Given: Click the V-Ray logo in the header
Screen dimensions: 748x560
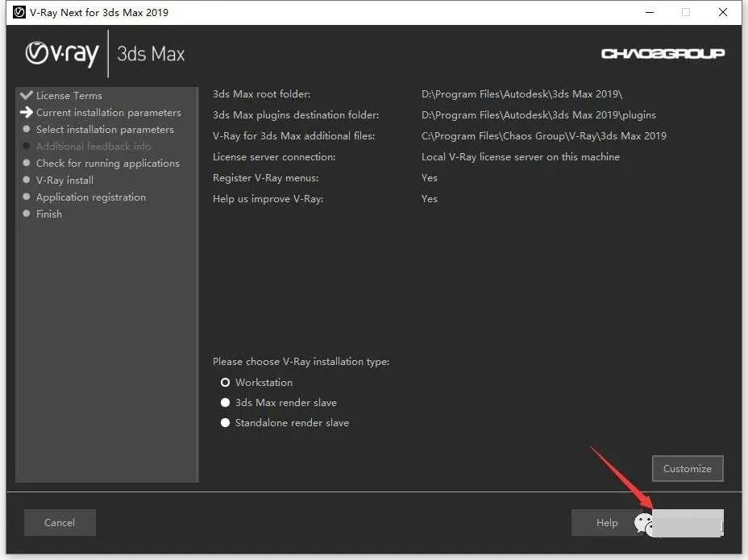Looking at the screenshot, I should click(62, 53).
